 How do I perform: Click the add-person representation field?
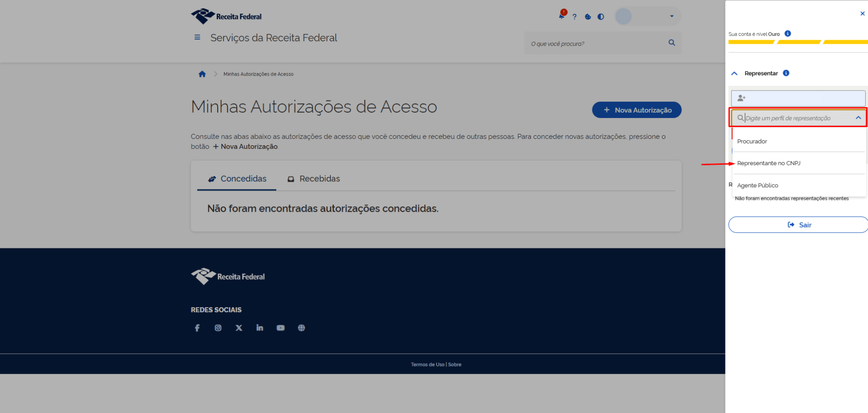click(x=798, y=98)
